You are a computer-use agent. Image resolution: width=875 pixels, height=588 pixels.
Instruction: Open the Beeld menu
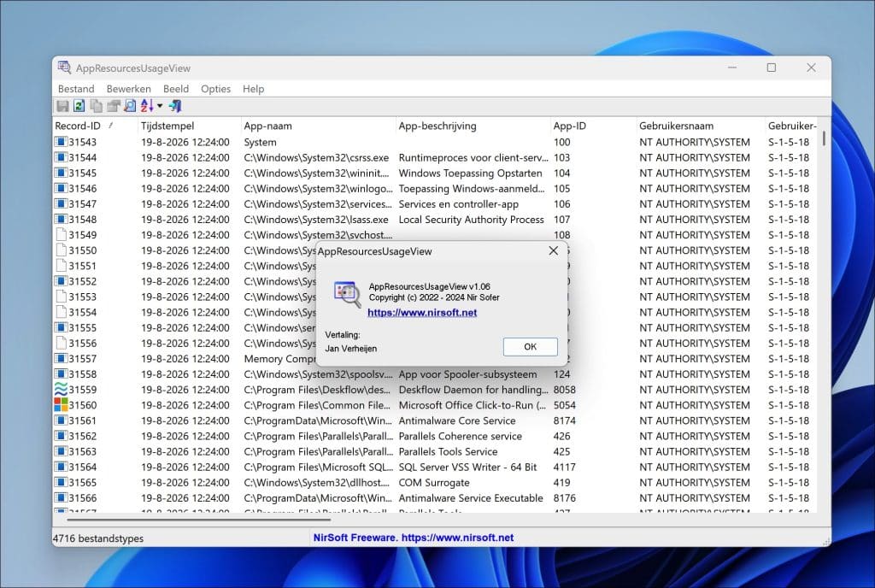pyautogui.click(x=176, y=89)
